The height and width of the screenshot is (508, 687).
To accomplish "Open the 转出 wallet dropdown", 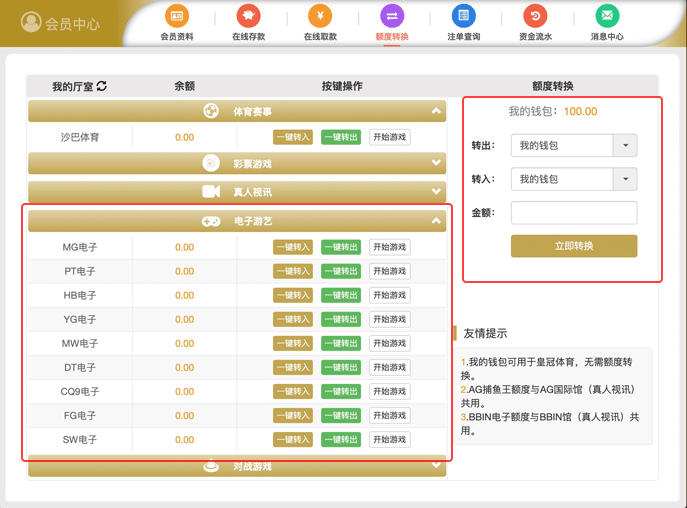I will (x=624, y=146).
